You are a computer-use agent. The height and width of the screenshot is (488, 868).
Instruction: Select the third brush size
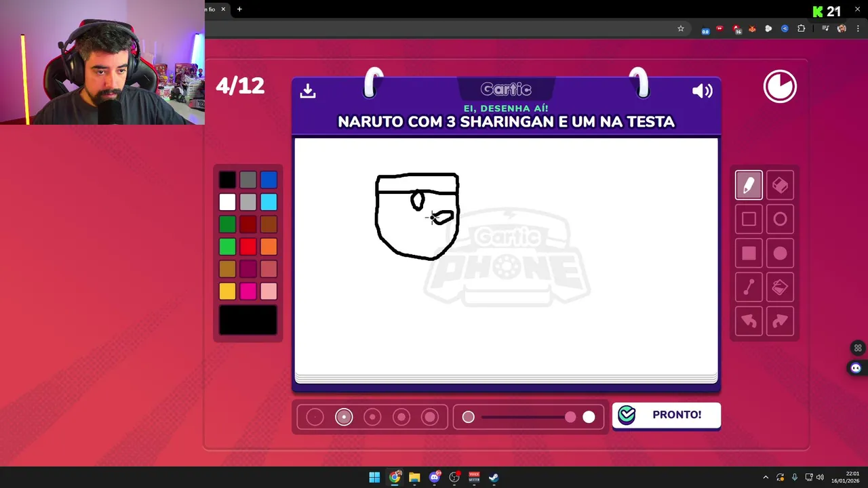372,417
